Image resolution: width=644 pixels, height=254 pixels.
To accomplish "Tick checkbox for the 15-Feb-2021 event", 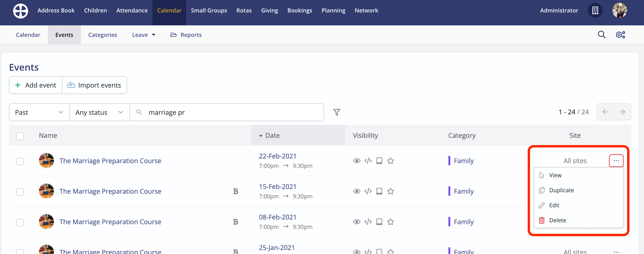I will click(20, 192).
